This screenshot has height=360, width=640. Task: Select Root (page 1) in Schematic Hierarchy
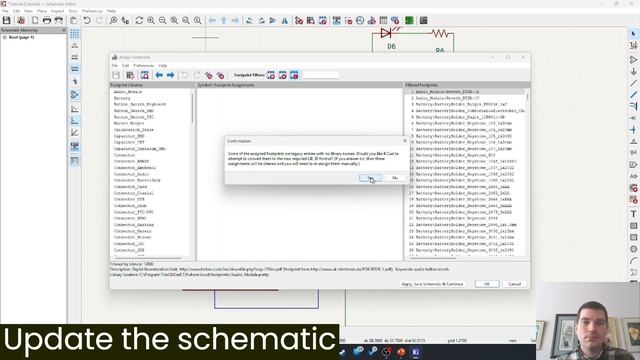pos(21,37)
